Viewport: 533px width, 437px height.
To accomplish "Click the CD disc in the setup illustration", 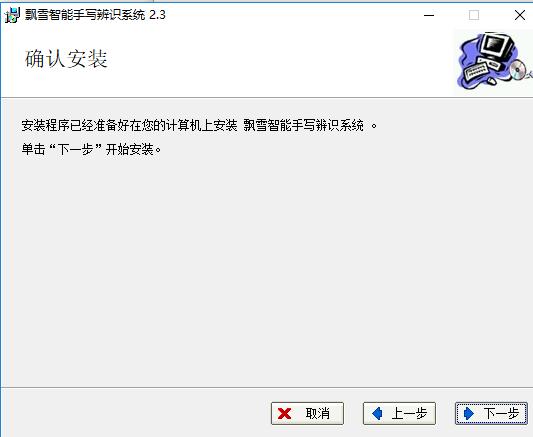I will point(518,69).
